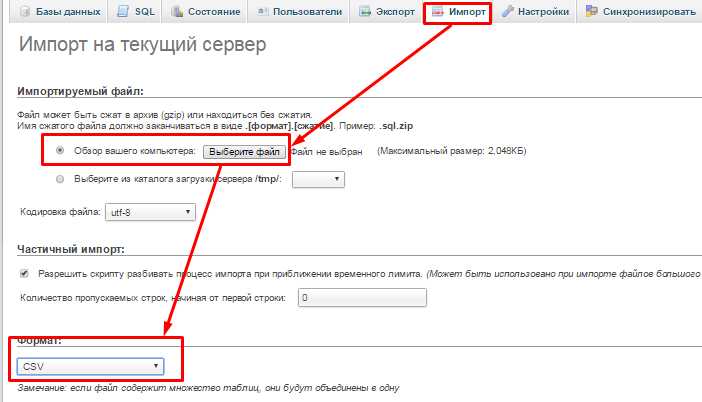The width and height of the screenshot is (702, 402).
Task: Open the Кодировка файла utf-8 dropdown
Action: (x=150, y=212)
